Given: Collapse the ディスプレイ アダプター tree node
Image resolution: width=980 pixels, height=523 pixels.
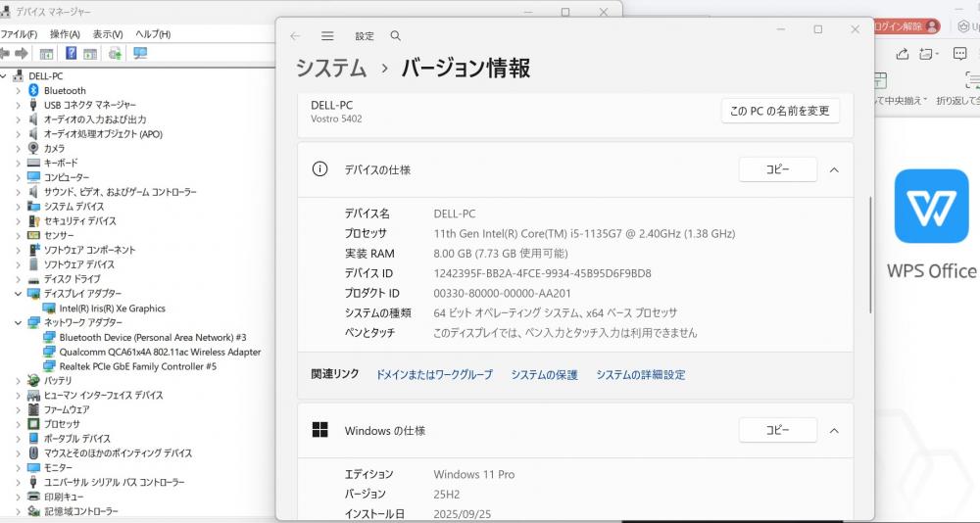Looking at the screenshot, I should (18, 294).
